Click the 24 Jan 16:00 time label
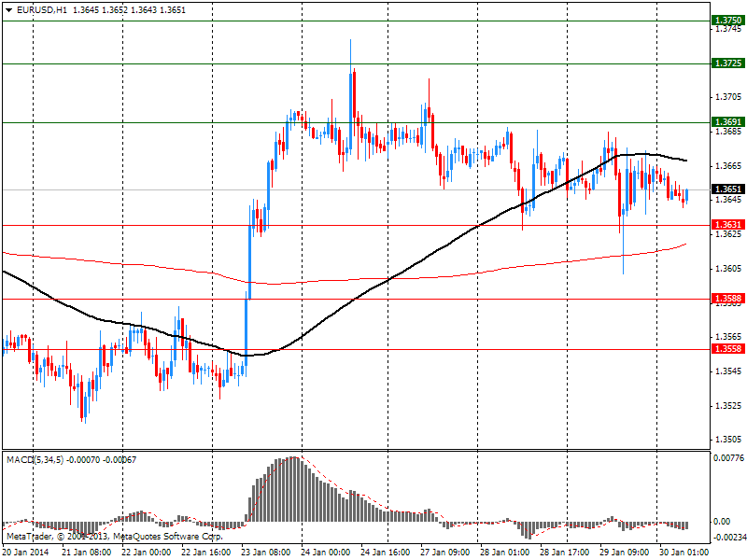This screenshot has height=560, width=747. tap(386, 553)
